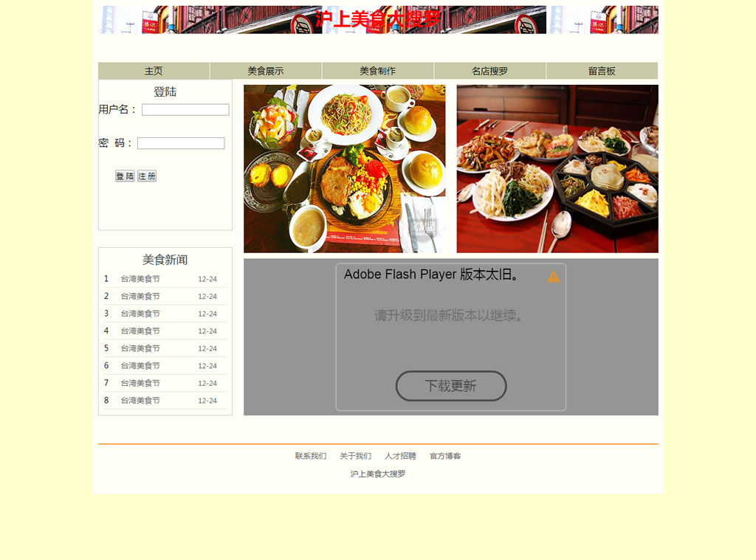The image size is (756, 560).
Task: Open the steak and pasta food photo
Action: point(345,169)
